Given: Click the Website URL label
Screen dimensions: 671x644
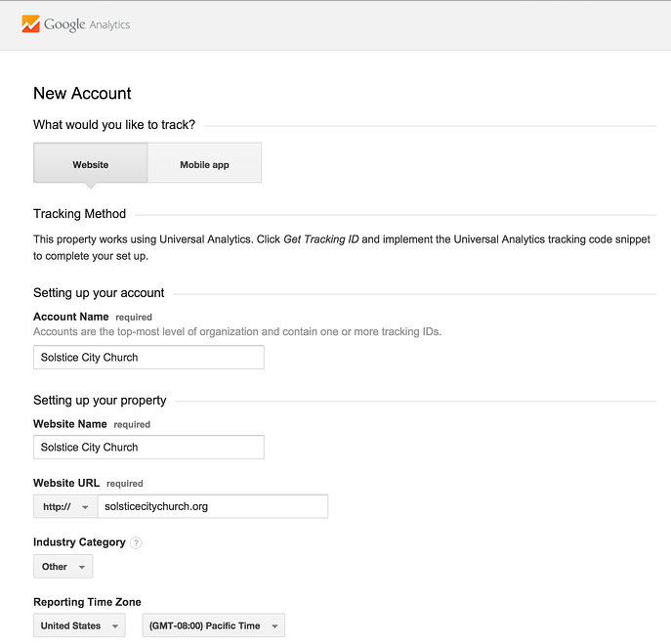Looking at the screenshot, I should pyautogui.click(x=66, y=483).
